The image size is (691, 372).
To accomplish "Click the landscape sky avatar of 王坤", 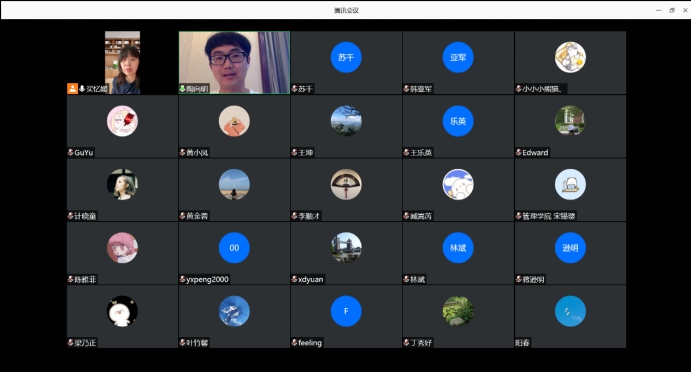I will tap(346, 121).
